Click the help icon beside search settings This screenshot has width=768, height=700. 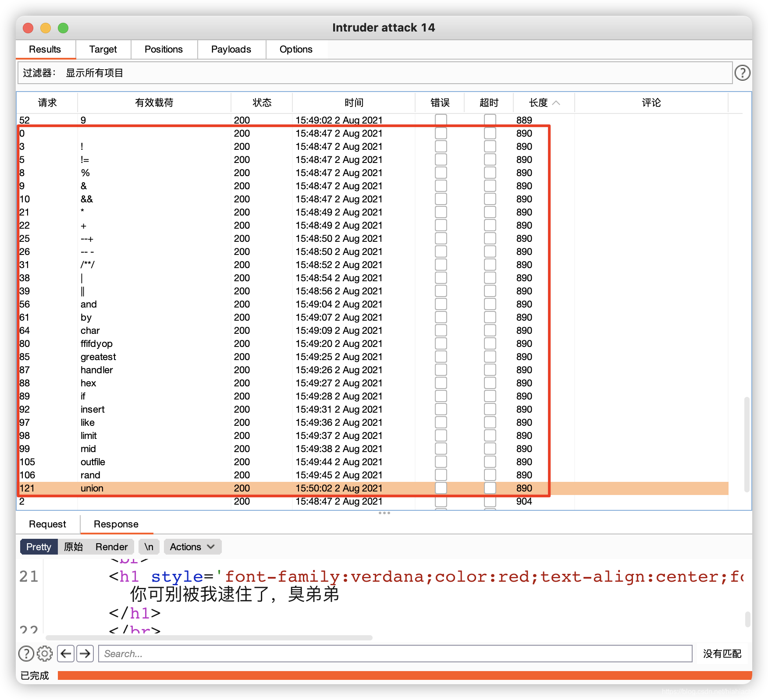coord(26,654)
